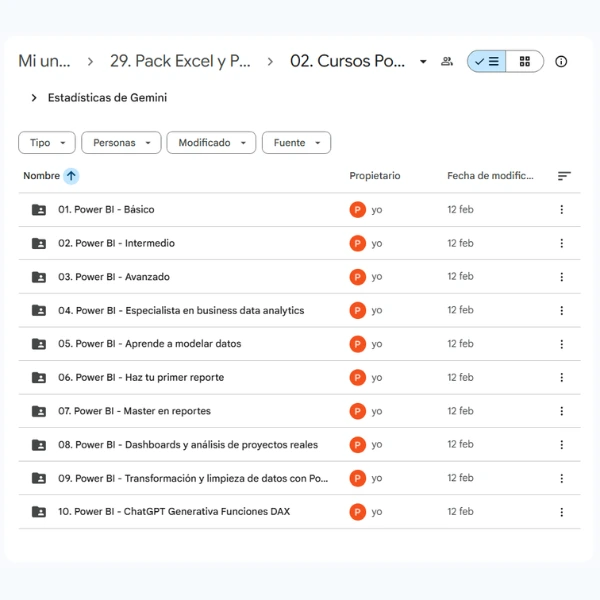Open more actions for 06. Haz tu primer reporte

561,377
